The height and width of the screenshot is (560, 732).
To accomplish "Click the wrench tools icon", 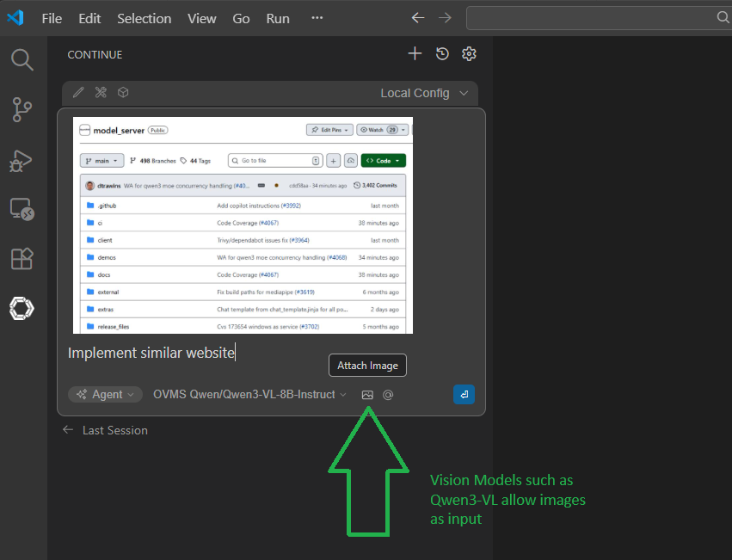I will pyautogui.click(x=101, y=93).
